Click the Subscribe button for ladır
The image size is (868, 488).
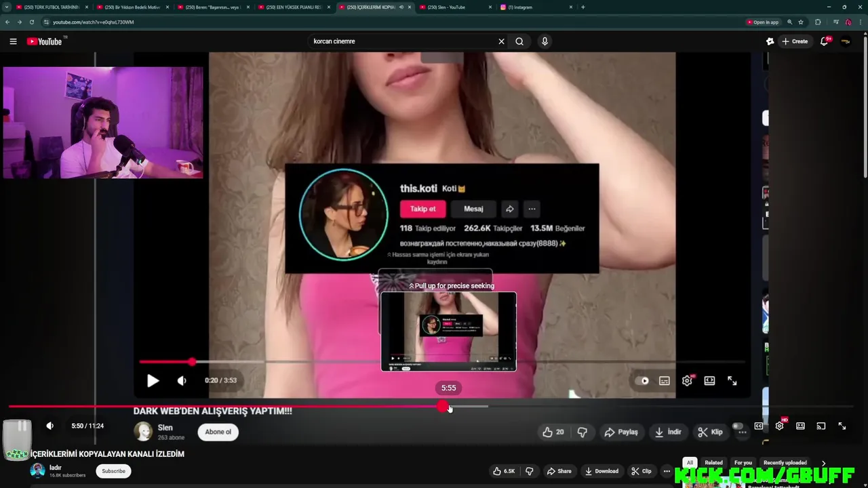point(113,471)
